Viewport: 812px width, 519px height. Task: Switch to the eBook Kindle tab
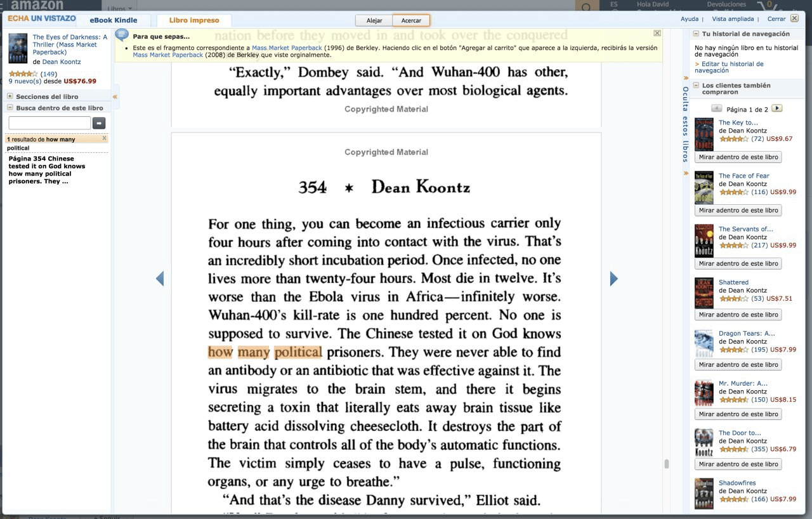(x=114, y=20)
